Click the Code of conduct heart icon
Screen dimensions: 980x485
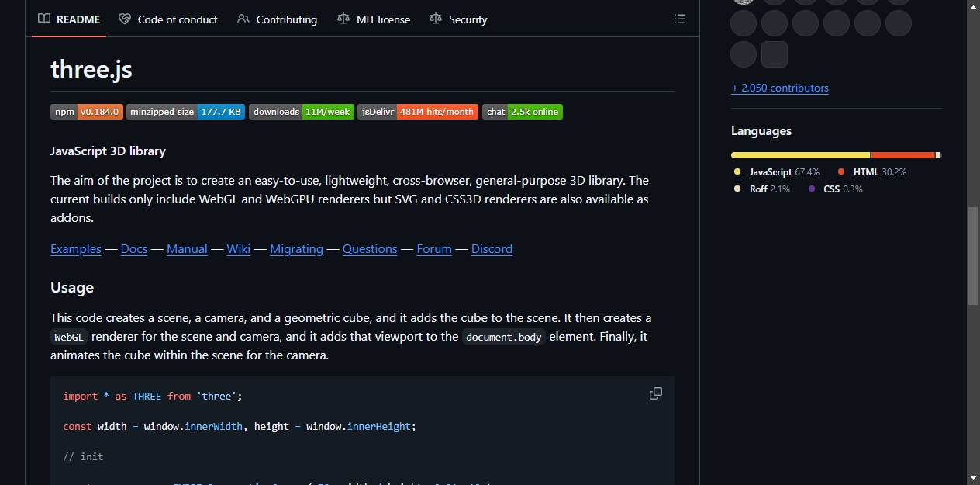pyautogui.click(x=125, y=19)
